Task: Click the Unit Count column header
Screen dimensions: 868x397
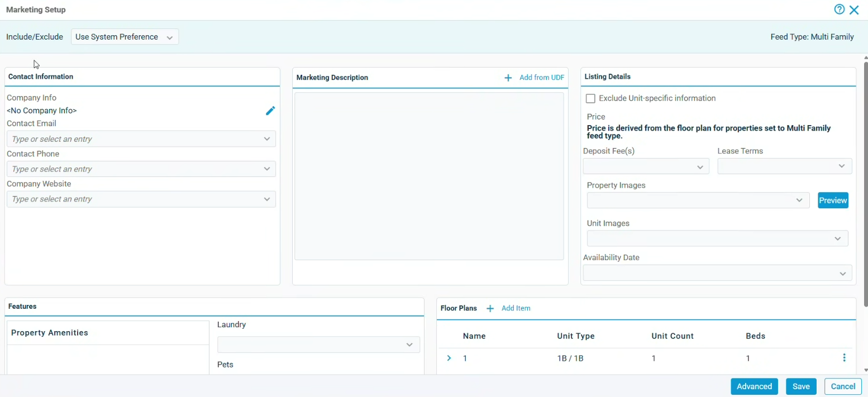Action: [673, 336]
